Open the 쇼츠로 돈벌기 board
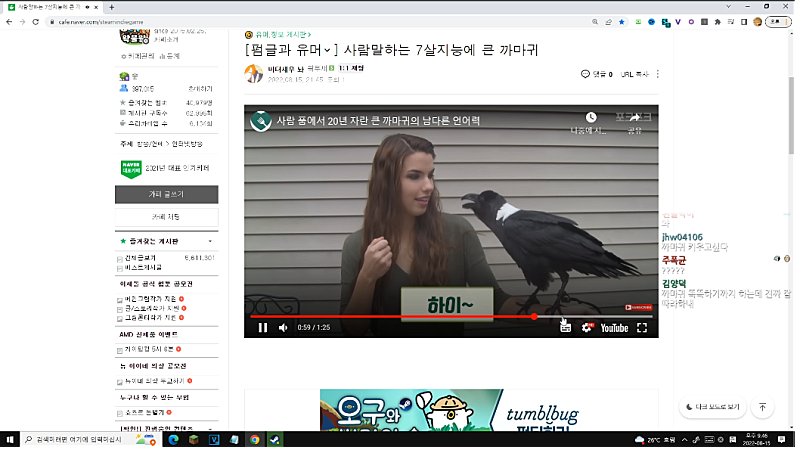The width and height of the screenshot is (800, 450). pyautogui.click(x=144, y=412)
